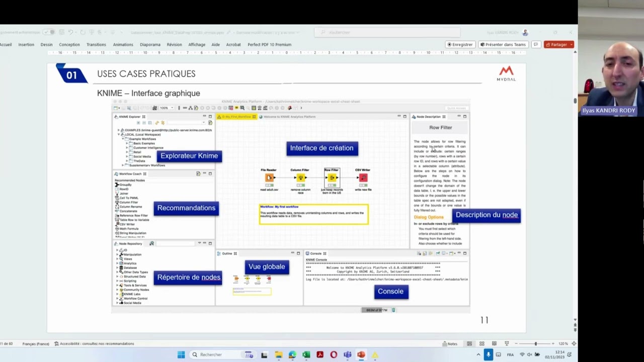Toggle the automatic save switch
Viewport: 644px width, 362px height.
pyautogui.click(x=49, y=32)
